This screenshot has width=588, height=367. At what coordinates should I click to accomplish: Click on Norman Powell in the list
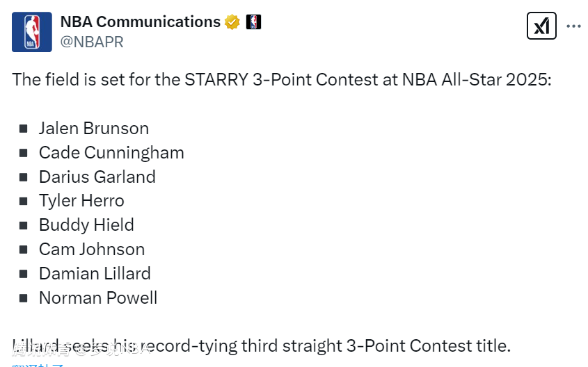98,298
